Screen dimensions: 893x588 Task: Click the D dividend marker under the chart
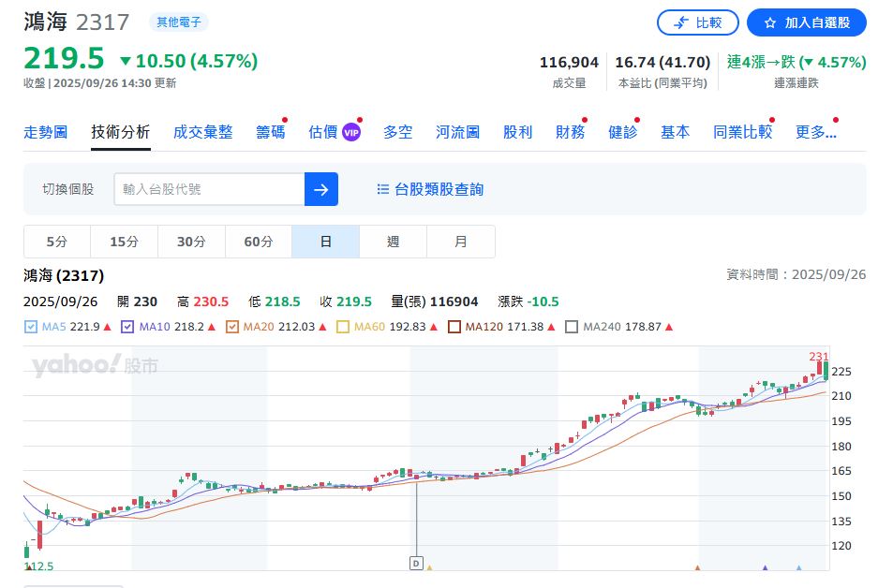pos(416,563)
